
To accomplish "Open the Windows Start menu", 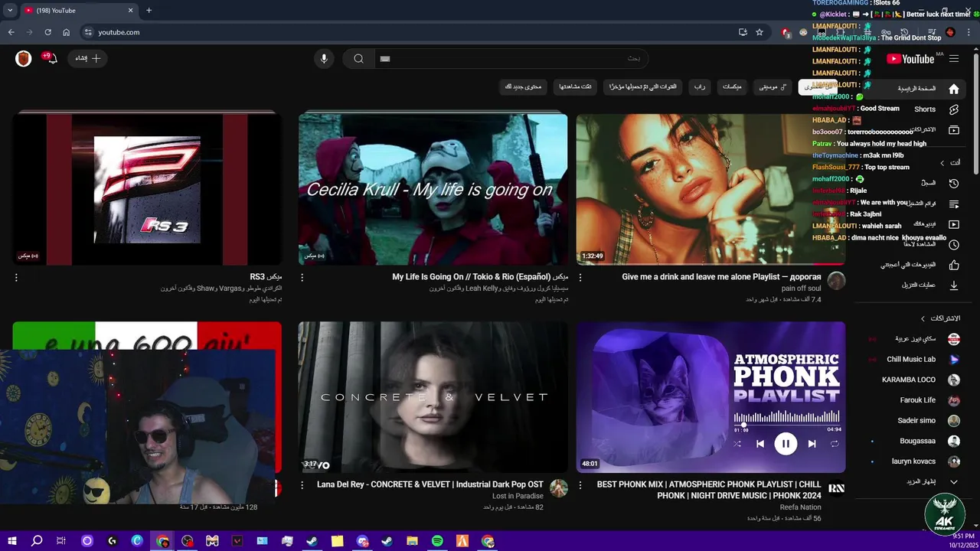I will pyautogui.click(x=11, y=541).
